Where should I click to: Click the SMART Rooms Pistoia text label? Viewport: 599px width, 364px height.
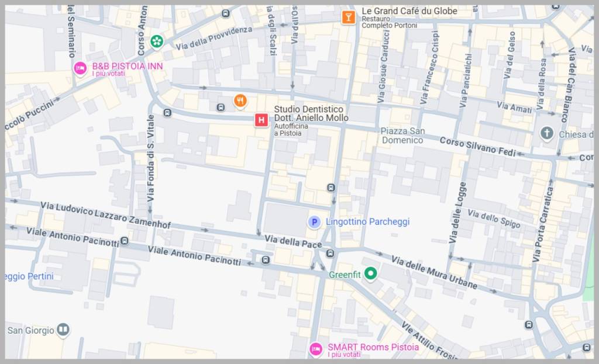[373, 347]
